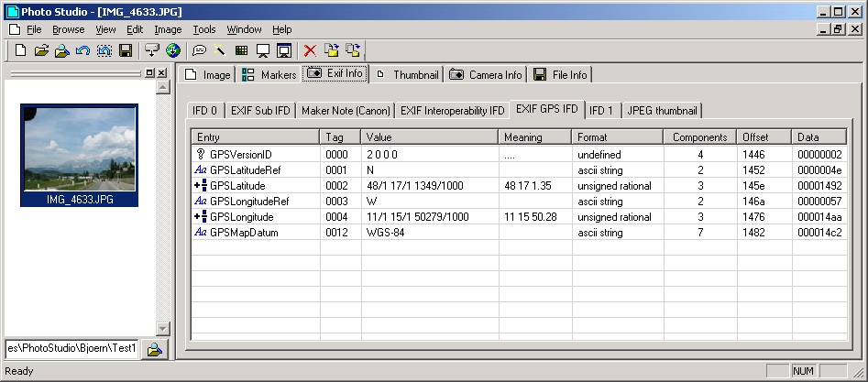Click the browse folder with magnifier icon
The width and height of the screenshot is (868, 382).
pos(62,51)
